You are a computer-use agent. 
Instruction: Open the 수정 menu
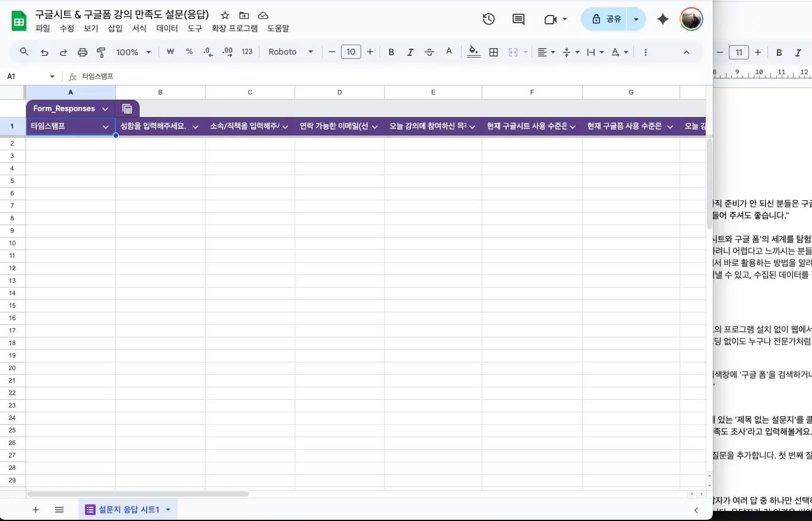point(67,28)
